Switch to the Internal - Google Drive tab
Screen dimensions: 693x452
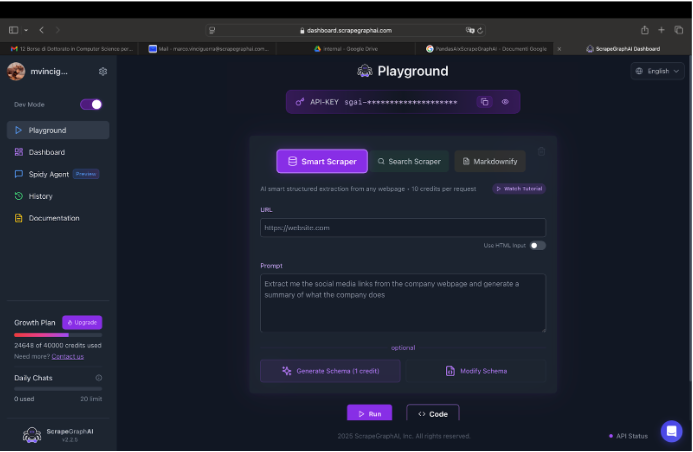pos(346,49)
